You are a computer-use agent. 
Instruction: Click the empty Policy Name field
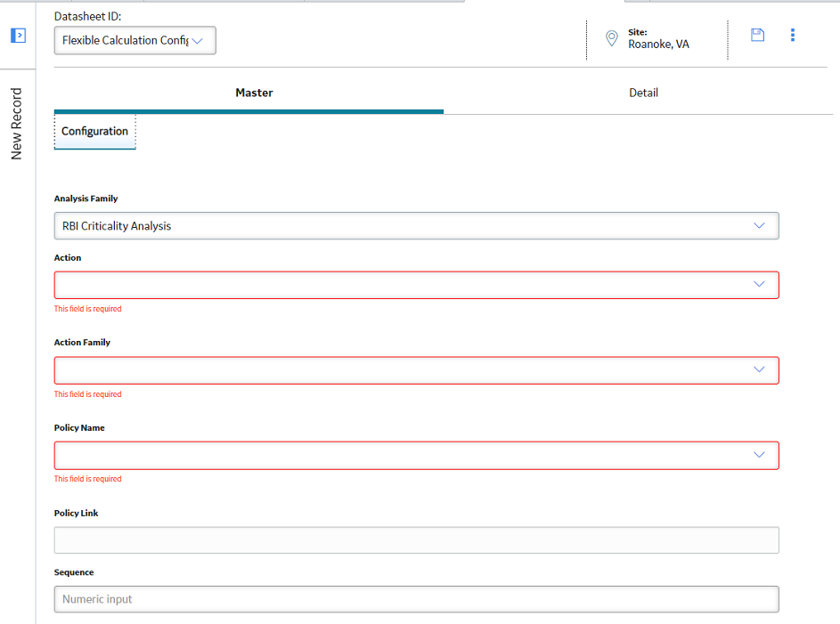[416, 456]
